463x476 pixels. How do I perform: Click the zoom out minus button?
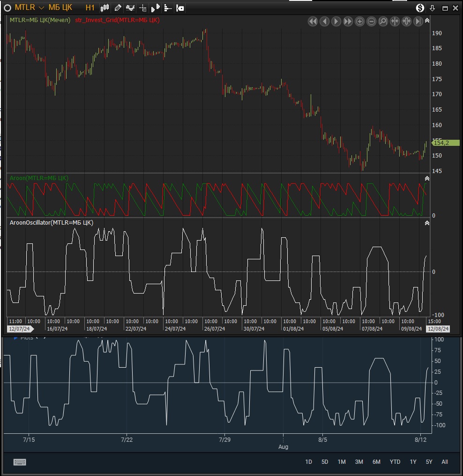point(371,22)
